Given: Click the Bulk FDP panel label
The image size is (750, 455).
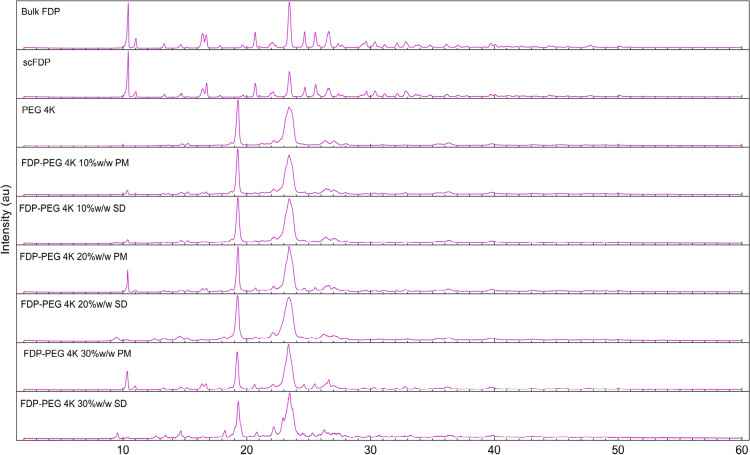Looking at the screenshot, I should [40, 12].
